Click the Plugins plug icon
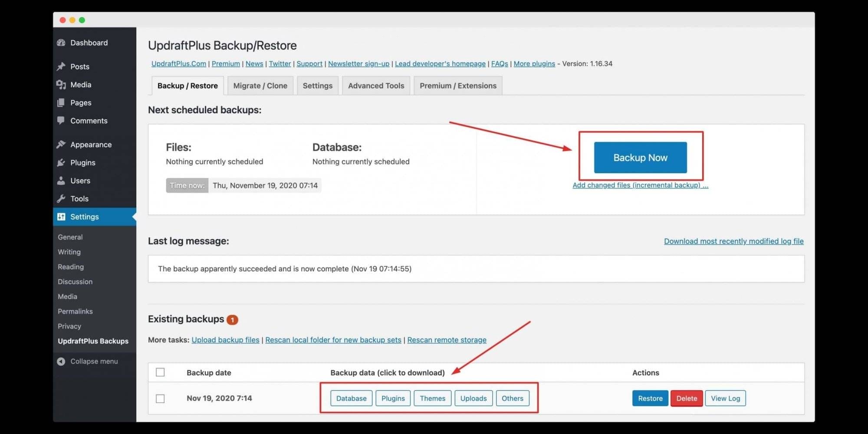868x434 pixels. 61,163
